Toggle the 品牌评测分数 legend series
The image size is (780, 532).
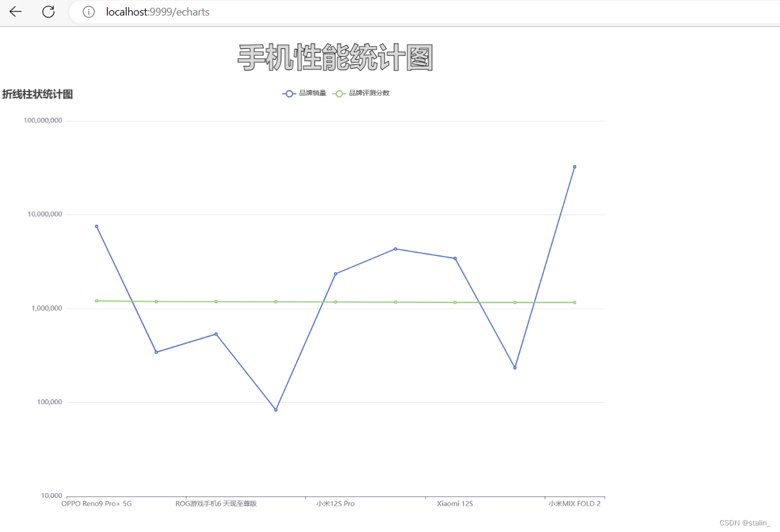[x=361, y=93]
